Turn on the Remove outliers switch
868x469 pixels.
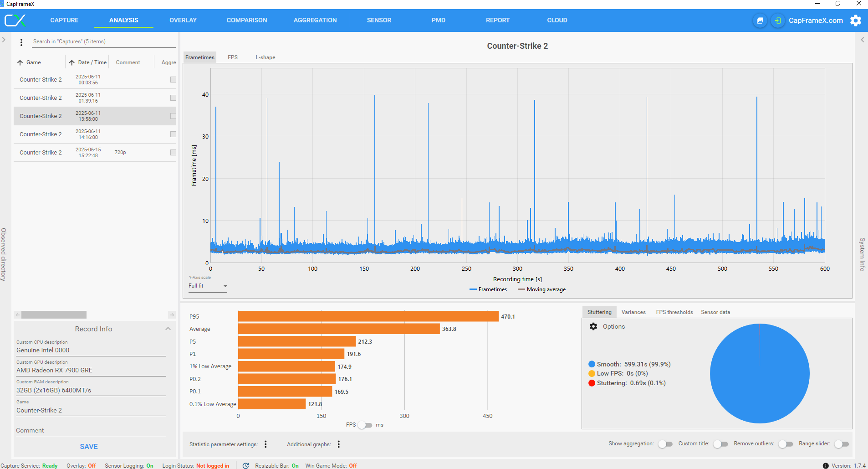pyautogui.click(x=785, y=444)
